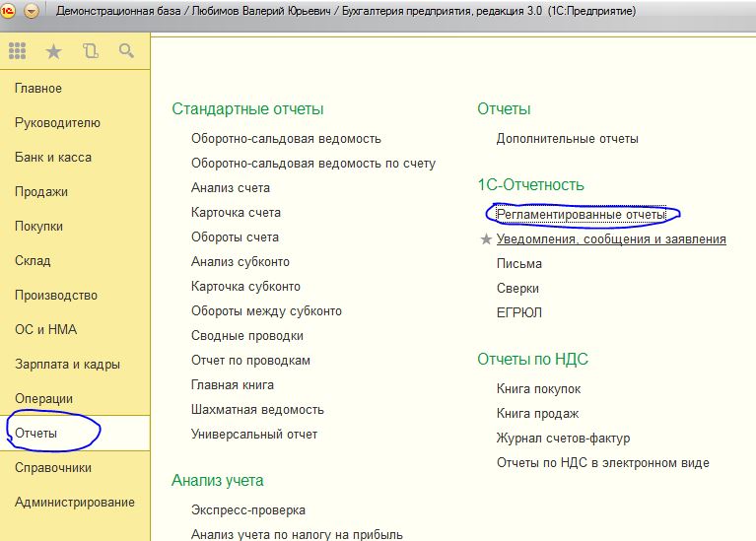Open ЕГРЮЛ link
The height and width of the screenshot is (541, 756).
518,313
